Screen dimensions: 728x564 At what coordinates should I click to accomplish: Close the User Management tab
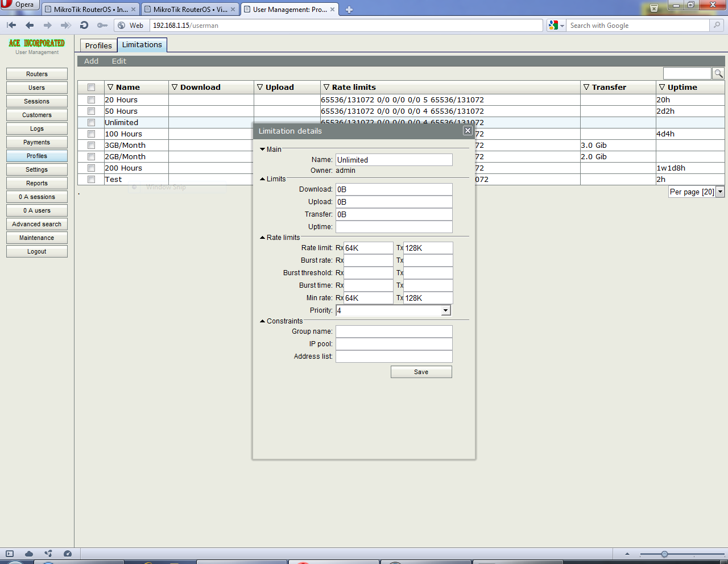333,10
